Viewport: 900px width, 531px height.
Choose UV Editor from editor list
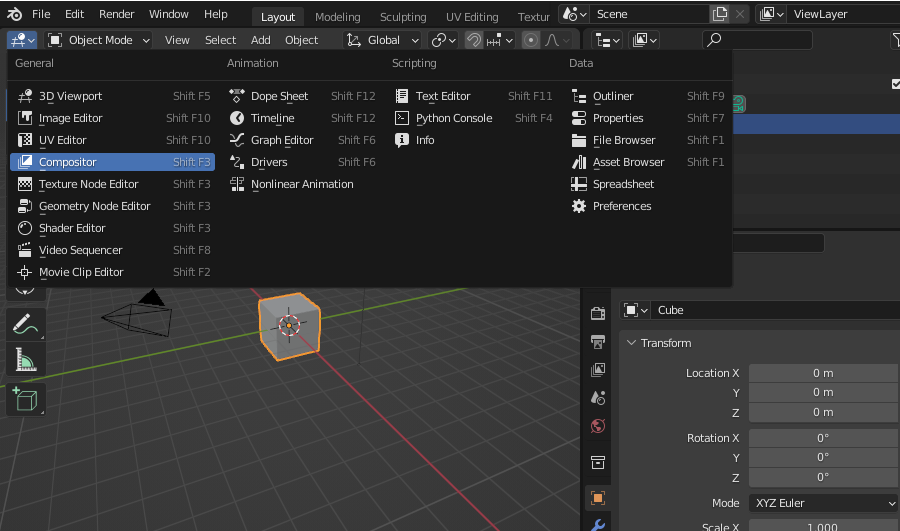click(x=112, y=140)
